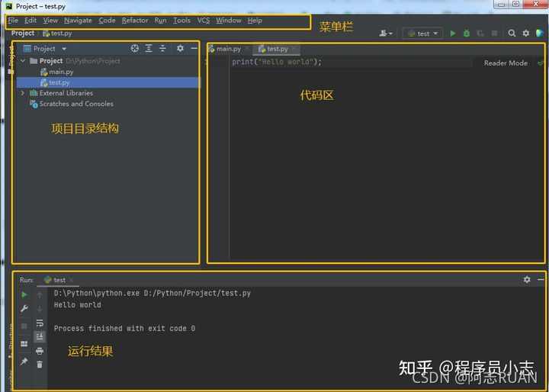Click Project in the navigation breadcrumb
Viewport: 549px width, 392px height.
(x=23, y=34)
